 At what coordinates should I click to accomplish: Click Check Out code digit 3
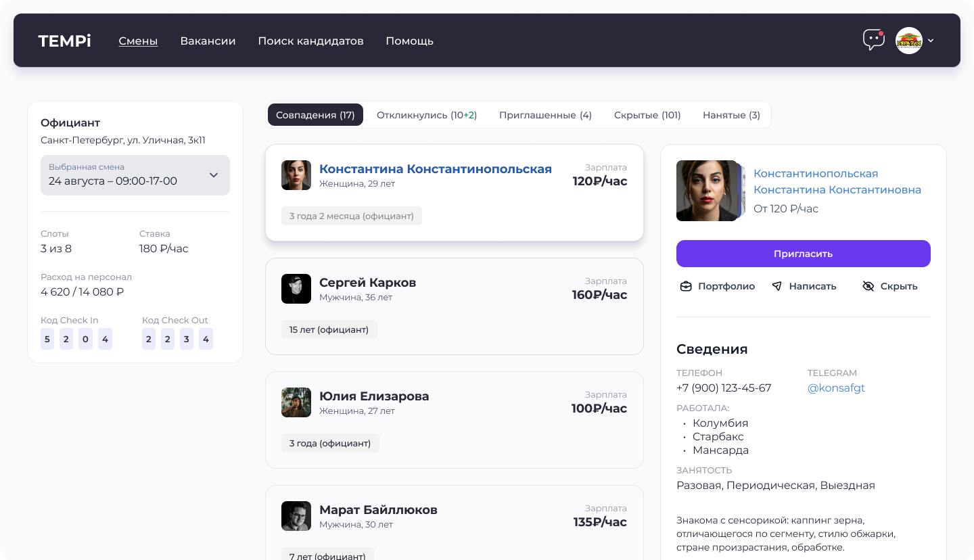(x=187, y=340)
